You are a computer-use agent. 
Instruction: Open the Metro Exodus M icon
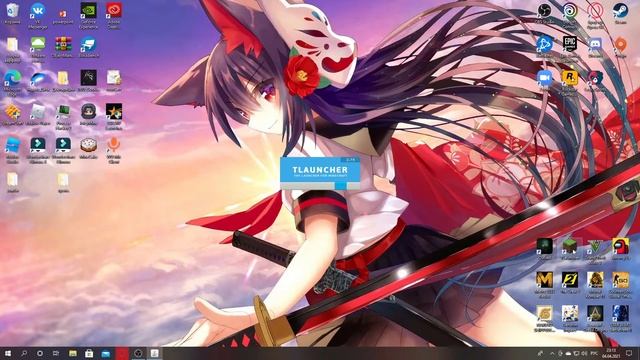click(x=544, y=280)
